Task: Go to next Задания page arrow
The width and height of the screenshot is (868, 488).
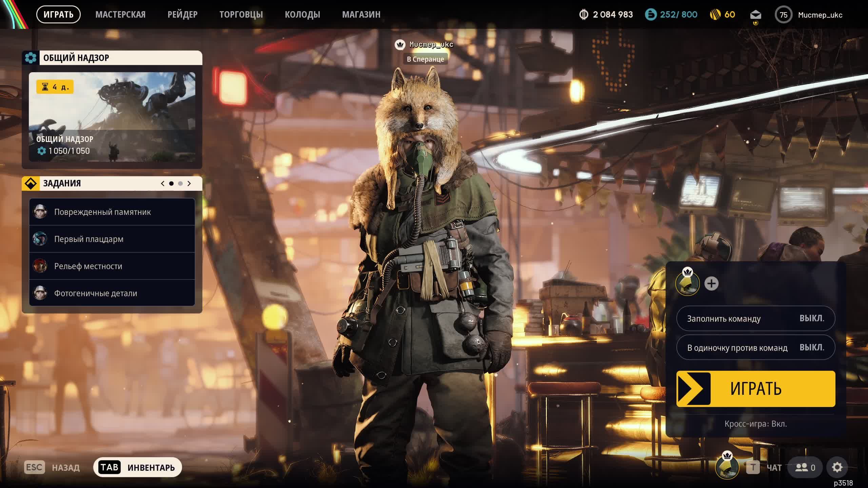Action: coord(189,183)
